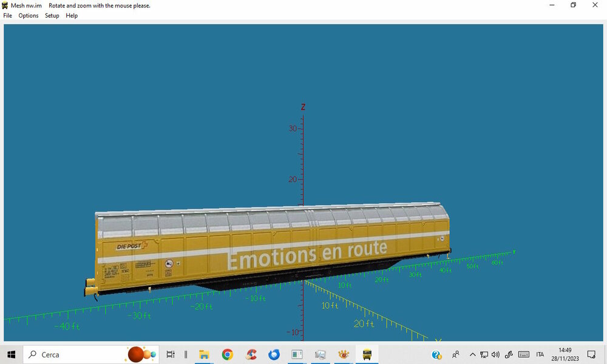Switch to the orange eye app in taskbar
This screenshot has height=364, width=607.
point(344,354)
